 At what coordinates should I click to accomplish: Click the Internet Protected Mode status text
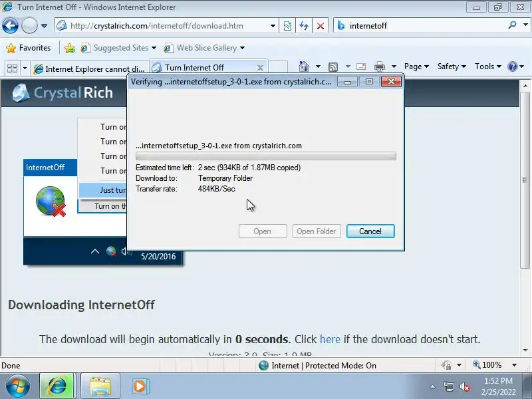tap(324, 366)
